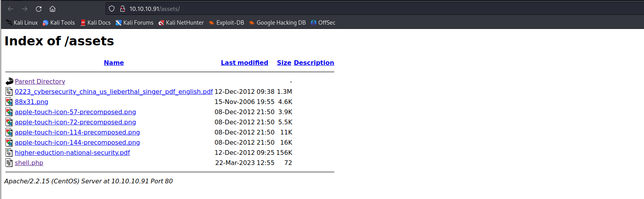Screen dimensions: 644x199
Task: Click the browser back arrow button
Action: coord(11,9)
